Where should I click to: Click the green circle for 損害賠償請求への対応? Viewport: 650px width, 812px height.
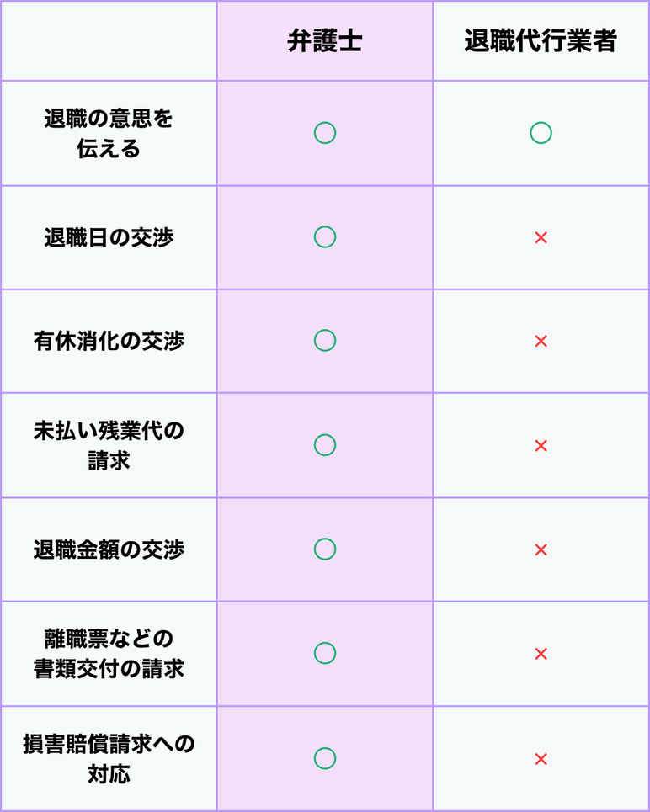pos(325,758)
